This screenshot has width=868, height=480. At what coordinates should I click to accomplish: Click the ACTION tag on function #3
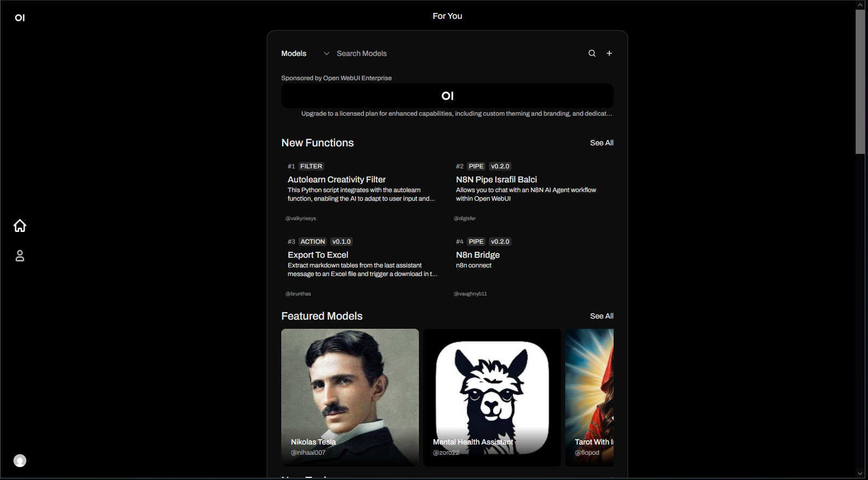(312, 242)
